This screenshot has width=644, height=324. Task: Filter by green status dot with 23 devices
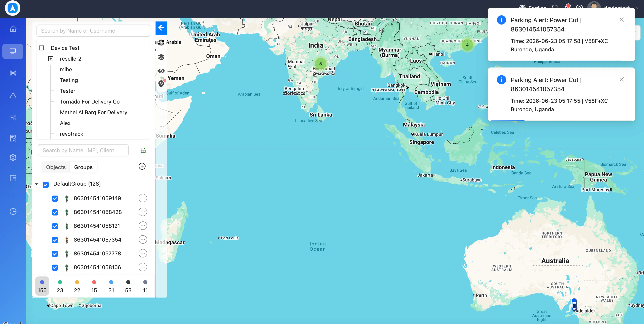(x=60, y=286)
